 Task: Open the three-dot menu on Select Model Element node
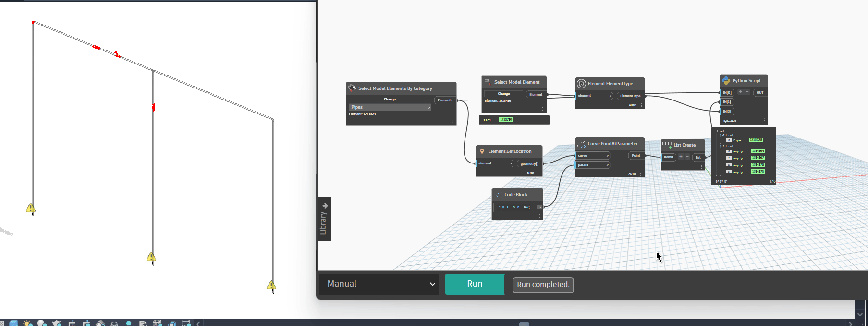543,109
